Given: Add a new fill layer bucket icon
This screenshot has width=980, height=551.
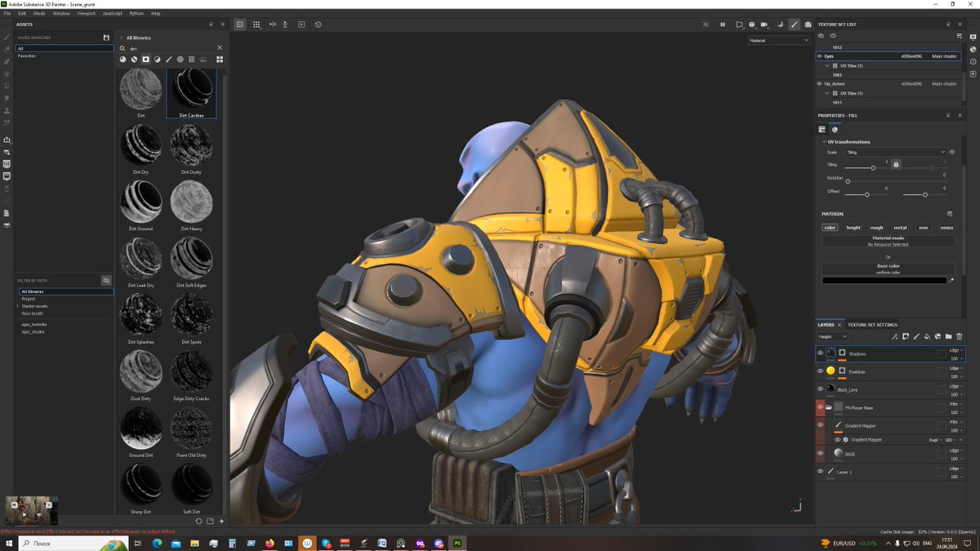Looking at the screenshot, I should click(x=927, y=336).
